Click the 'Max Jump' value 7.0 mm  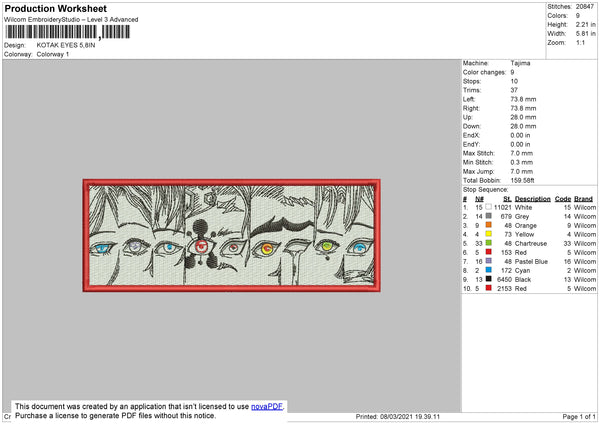point(522,171)
